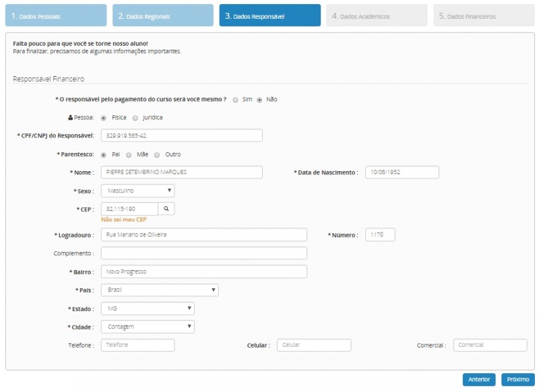
Task: Click the Número address field
Action: point(380,235)
